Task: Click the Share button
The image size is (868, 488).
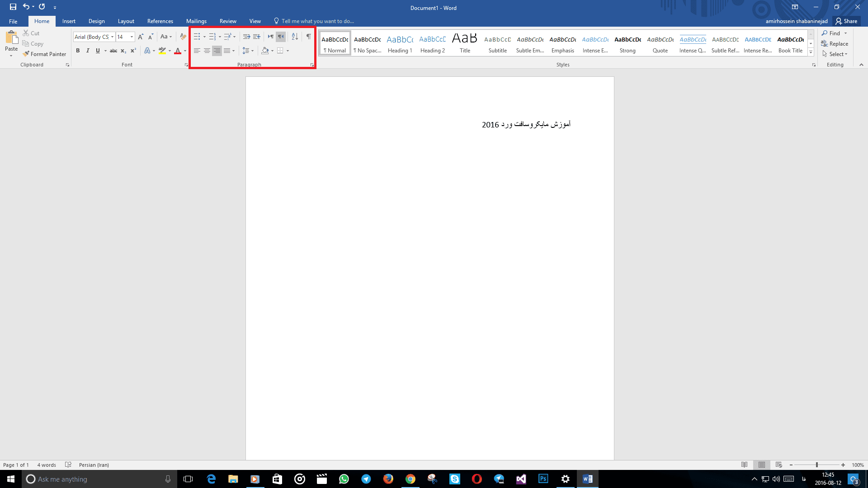Action: [847, 21]
